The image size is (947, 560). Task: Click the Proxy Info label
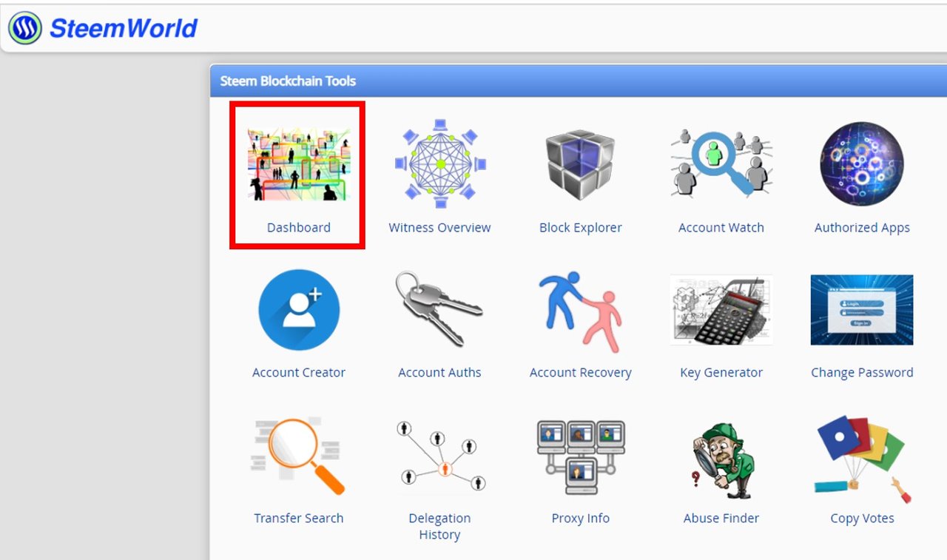pos(581,519)
